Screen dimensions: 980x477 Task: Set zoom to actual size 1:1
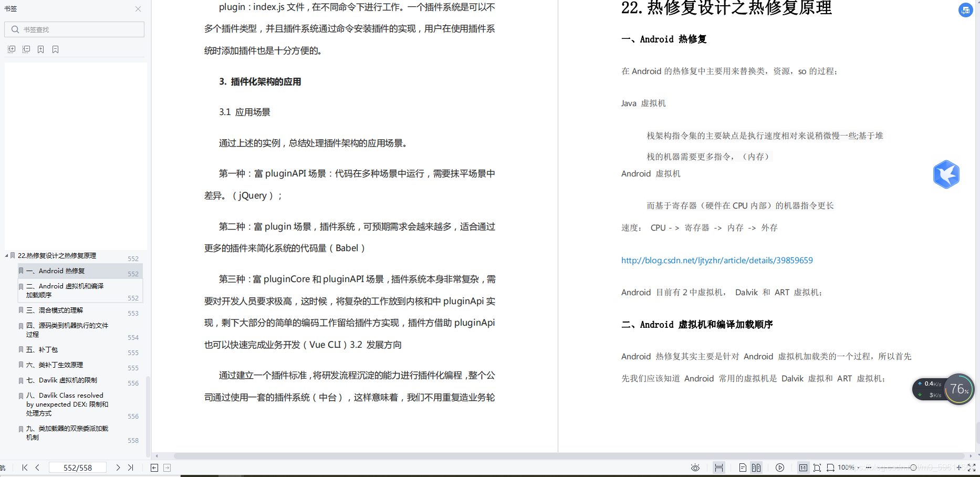(803, 468)
